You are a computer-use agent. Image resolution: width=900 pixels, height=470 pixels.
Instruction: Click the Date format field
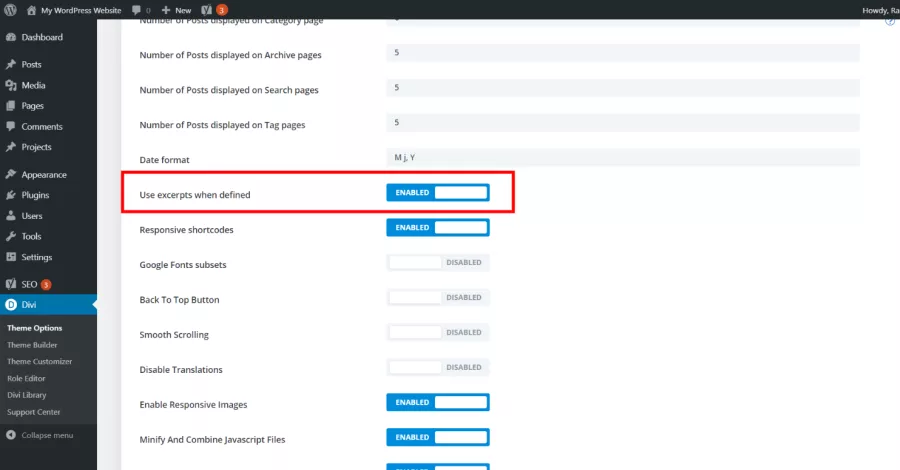coord(623,158)
